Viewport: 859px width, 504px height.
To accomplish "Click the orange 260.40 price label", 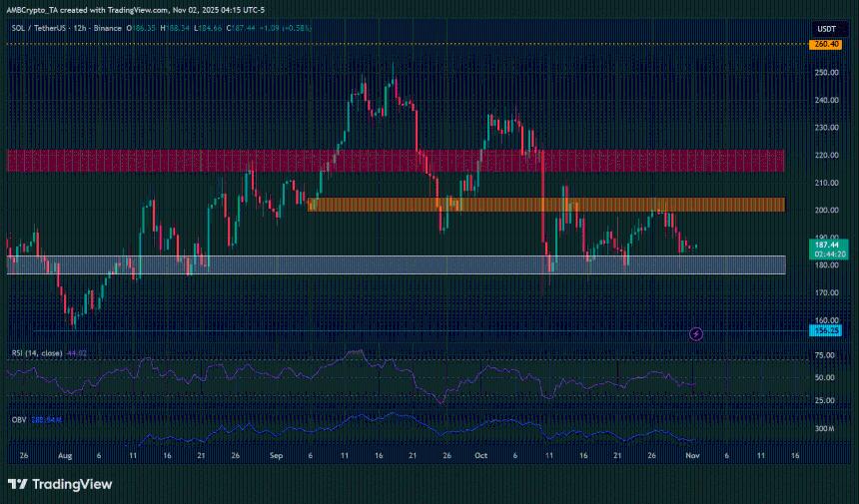I will [x=824, y=44].
